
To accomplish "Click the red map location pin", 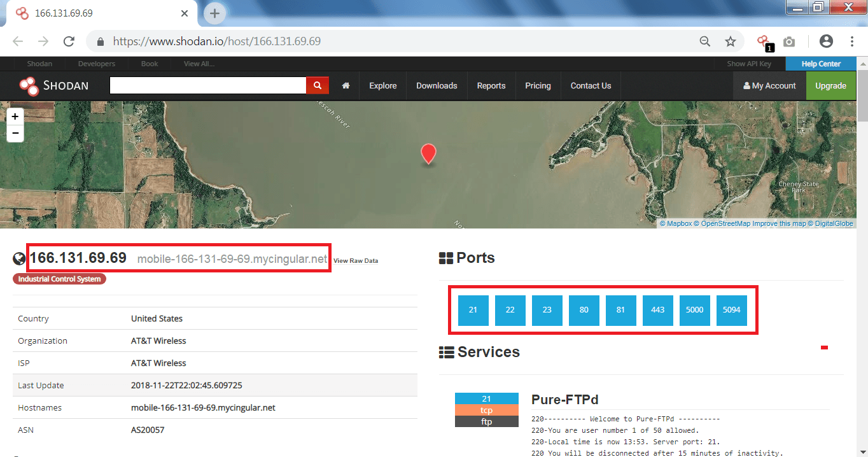I will 429,153.
